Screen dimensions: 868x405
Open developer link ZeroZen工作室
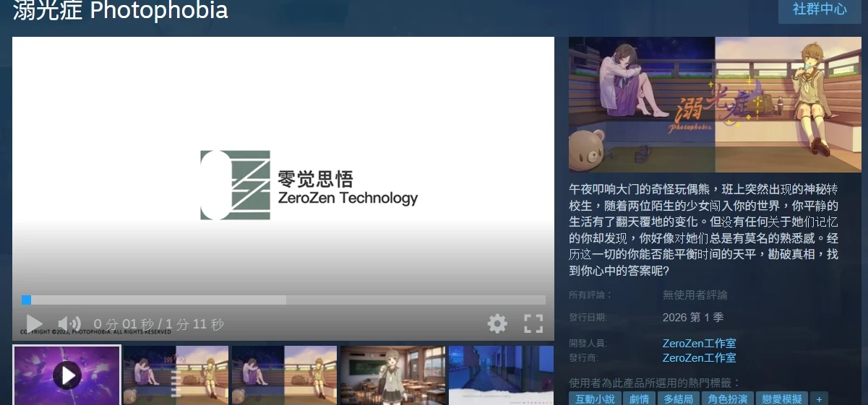pyautogui.click(x=699, y=344)
